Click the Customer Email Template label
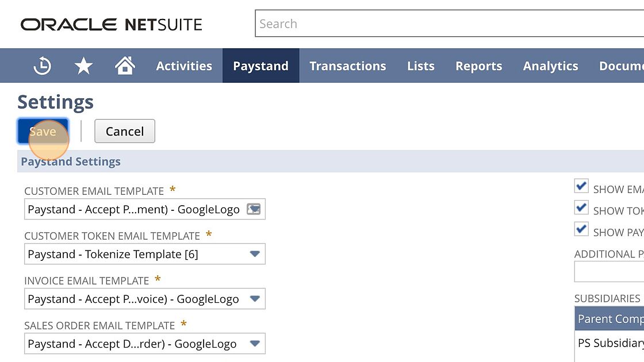Screen dimensions: 644x362 click(x=94, y=191)
